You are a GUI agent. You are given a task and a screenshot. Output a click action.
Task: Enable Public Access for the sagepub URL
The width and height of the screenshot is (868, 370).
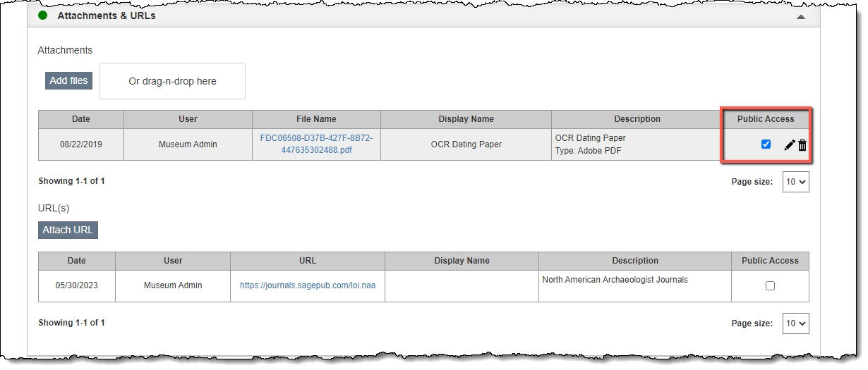point(770,285)
